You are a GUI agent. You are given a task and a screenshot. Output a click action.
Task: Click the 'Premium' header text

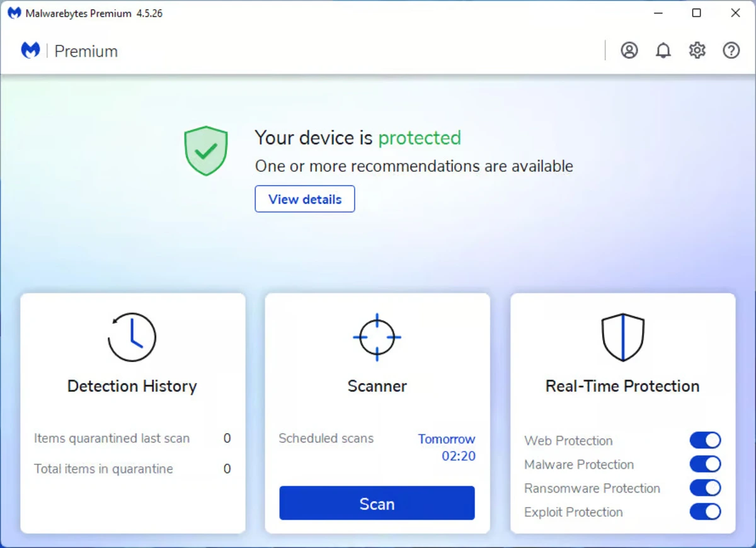coord(86,51)
